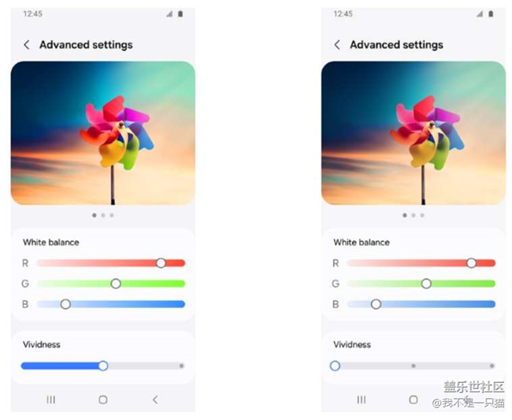Open recent apps in right phone navigation bar

362,400
